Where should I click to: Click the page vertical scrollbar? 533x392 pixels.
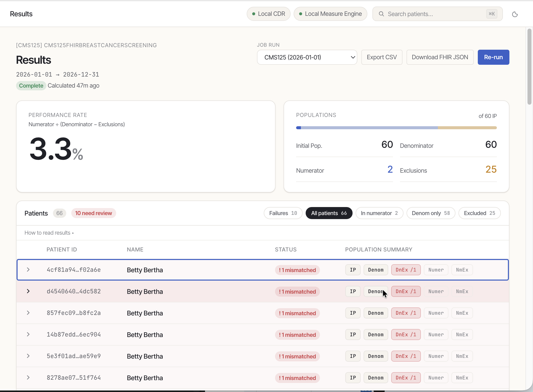pos(529,67)
